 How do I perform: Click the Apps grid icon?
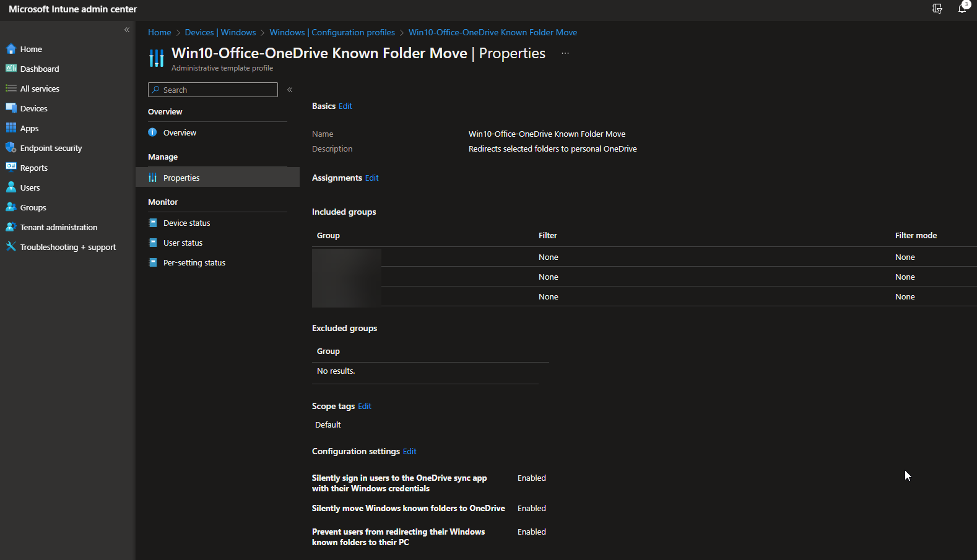(11, 128)
